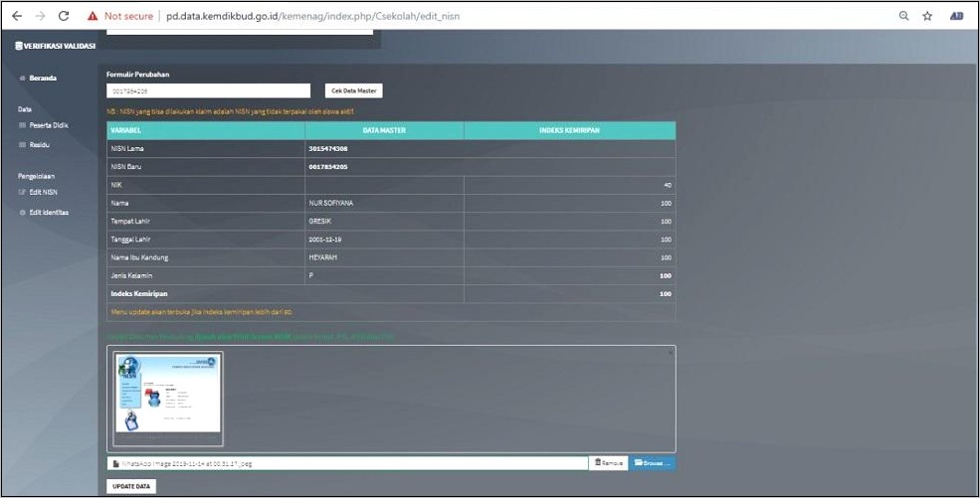Click the Jenis Kelamin value P

point(311,275)
